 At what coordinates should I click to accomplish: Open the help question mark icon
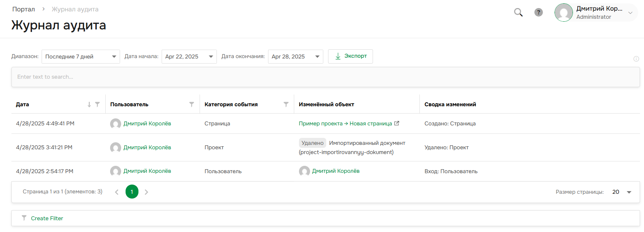538,13
